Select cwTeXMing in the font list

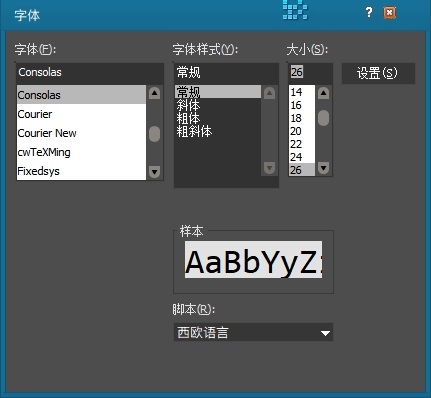click(x=81, y=152)
